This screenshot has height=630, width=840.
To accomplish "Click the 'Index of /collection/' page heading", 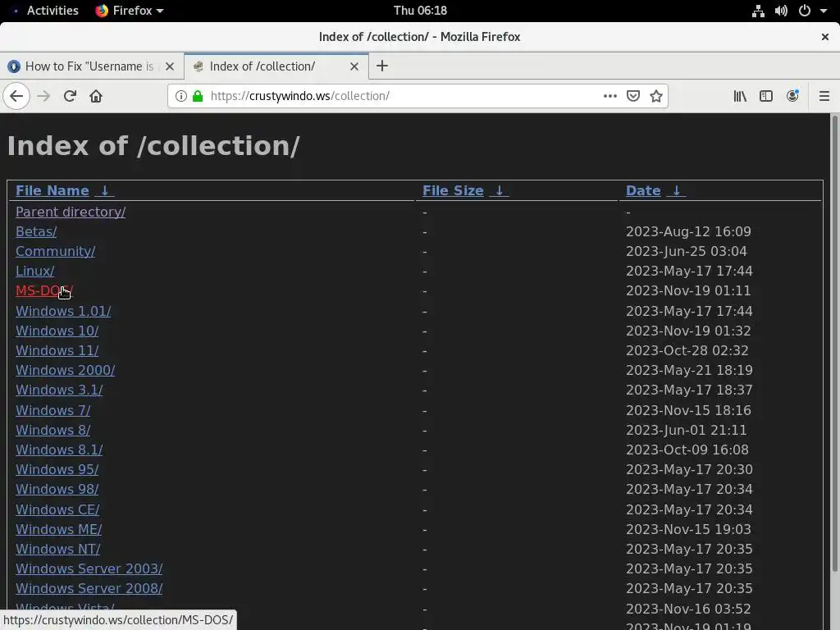I will pyautogui.click(x=153, y=146).
